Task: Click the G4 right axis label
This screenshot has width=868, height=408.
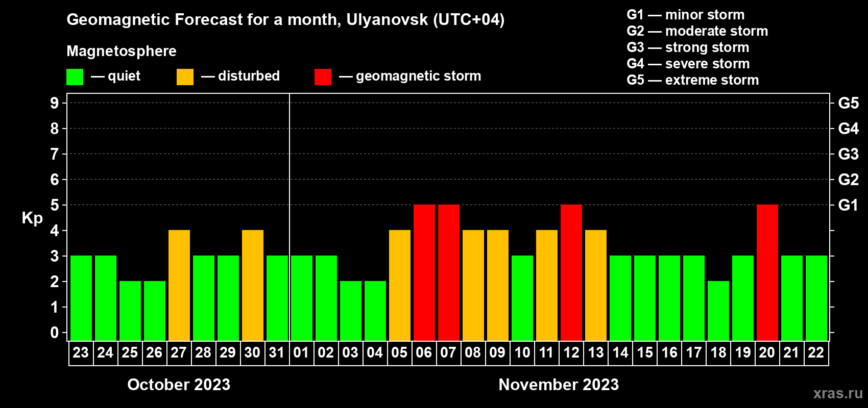Action: 848,129
